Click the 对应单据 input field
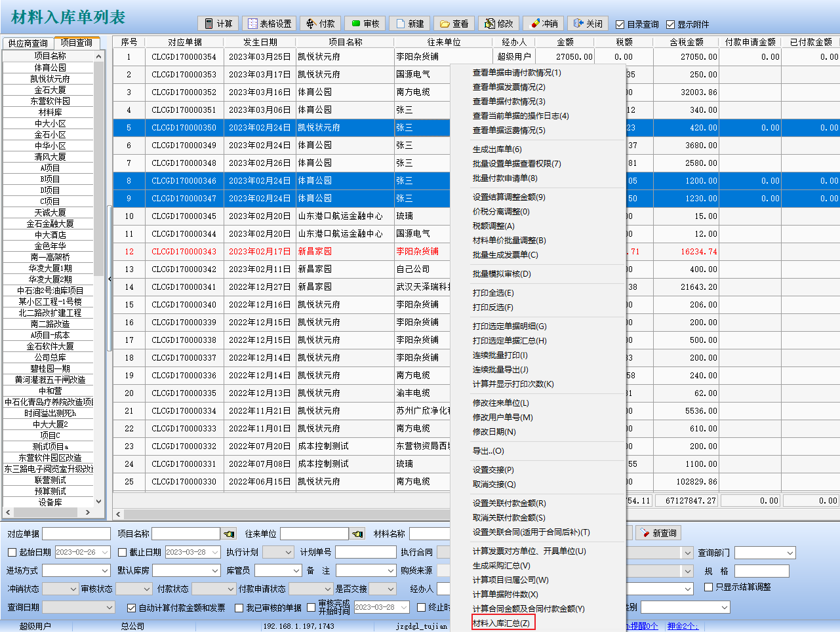This screenshot has width=840, height=632. click(76, 534)
